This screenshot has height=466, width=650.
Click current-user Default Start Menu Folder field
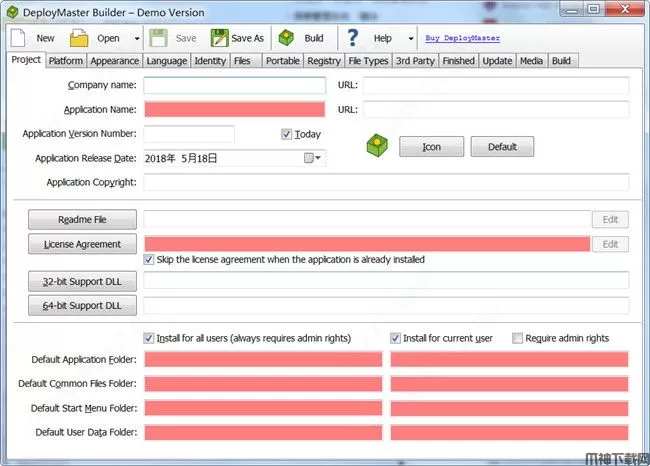(509, 408)
